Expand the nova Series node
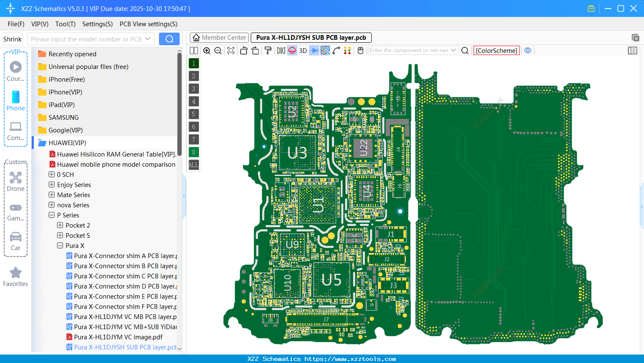The image size is (644, 363). coord(52,205)
